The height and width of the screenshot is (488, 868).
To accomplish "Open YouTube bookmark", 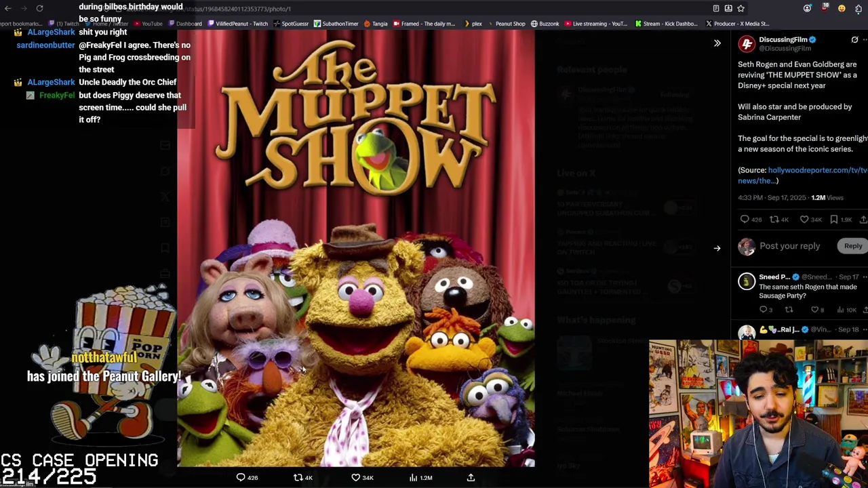I will point(149,24).
